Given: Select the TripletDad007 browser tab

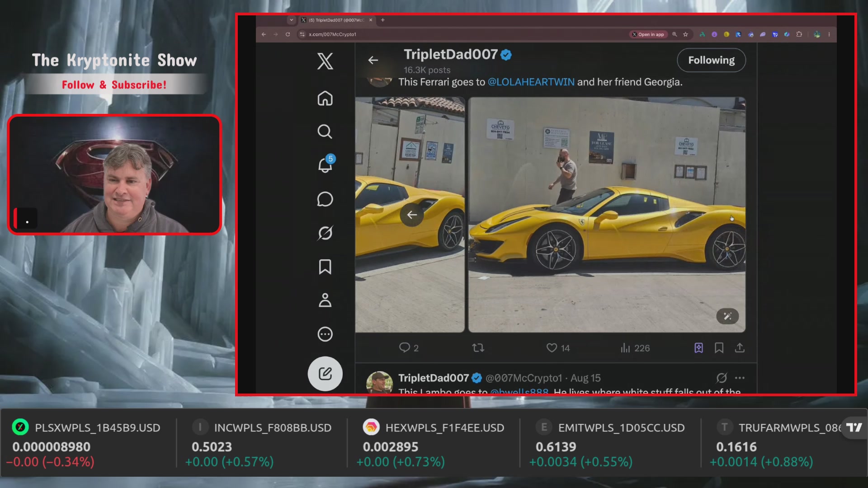Looking at the screenshot, I should click(x=336, y=20).
